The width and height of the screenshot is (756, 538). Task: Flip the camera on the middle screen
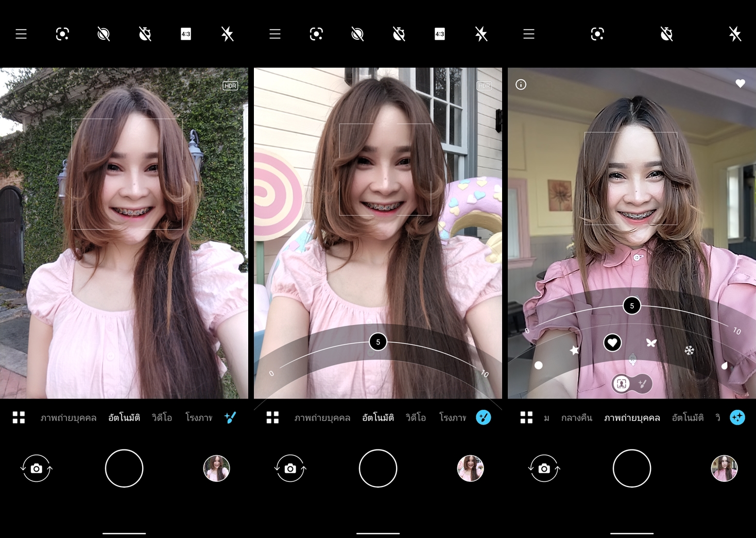(x=290, y=468)
